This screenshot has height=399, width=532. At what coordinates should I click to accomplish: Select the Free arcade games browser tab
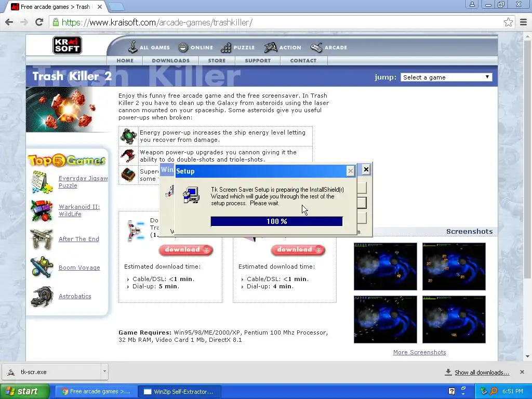56,7
